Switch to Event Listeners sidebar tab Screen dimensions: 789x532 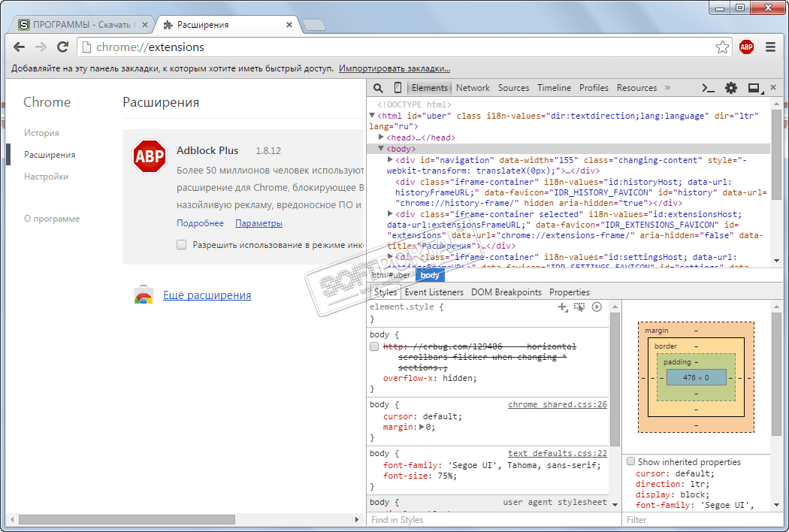pyautogui.click(x=434, y=292)
